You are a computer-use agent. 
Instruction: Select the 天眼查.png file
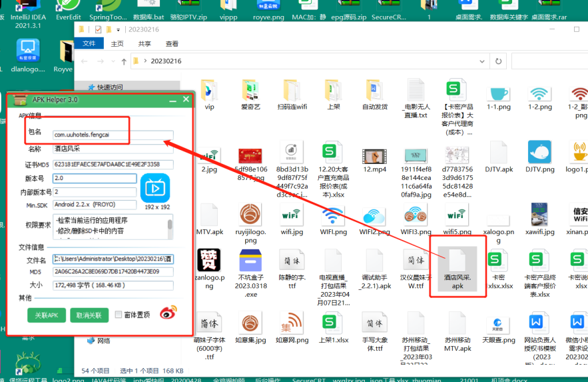[499, 330]
